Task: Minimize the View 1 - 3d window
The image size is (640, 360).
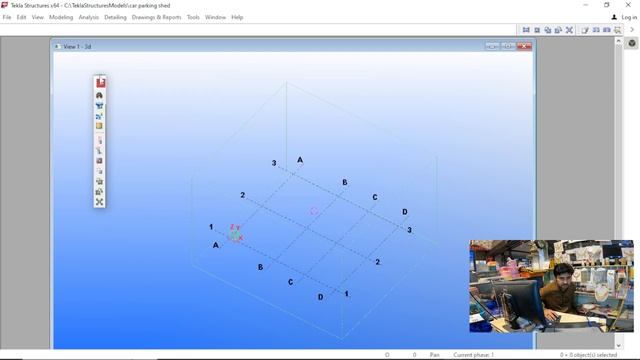Action: point(492,46)
